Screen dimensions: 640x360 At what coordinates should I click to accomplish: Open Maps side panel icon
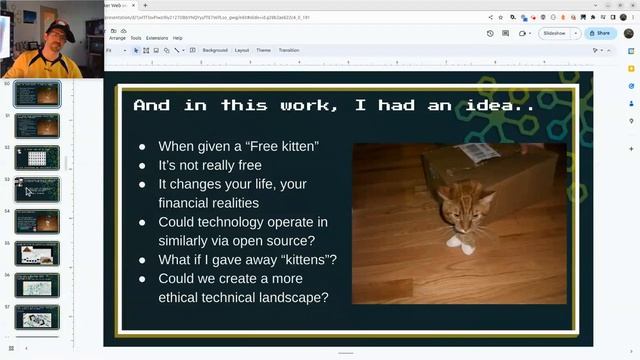pos(631,121)
